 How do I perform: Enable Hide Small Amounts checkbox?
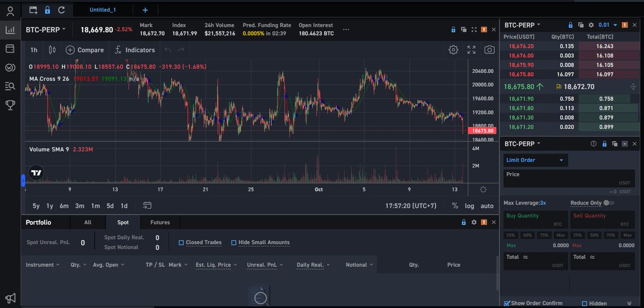point(234,243)
